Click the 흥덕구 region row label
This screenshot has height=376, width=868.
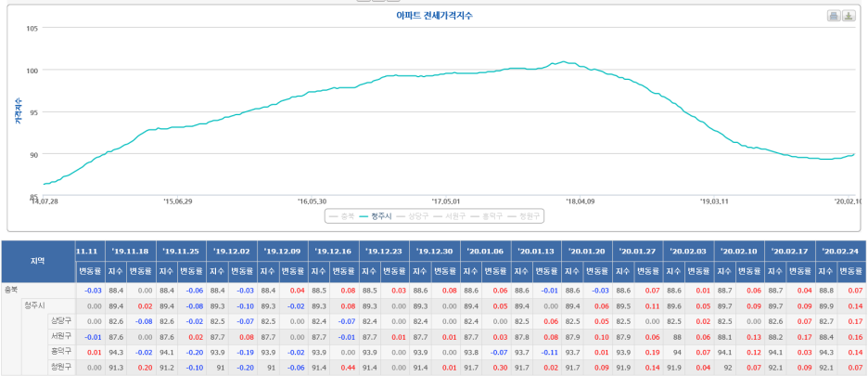(x=61, y=351)
